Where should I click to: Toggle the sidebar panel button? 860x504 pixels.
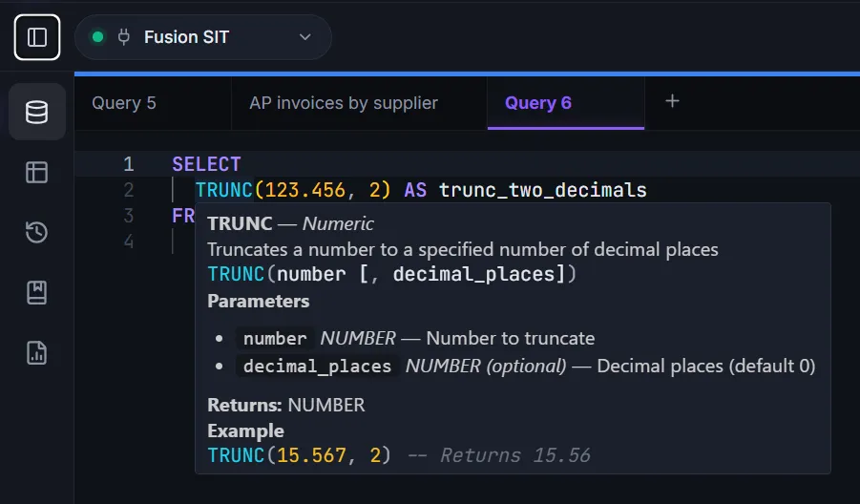tap(36, 37)
